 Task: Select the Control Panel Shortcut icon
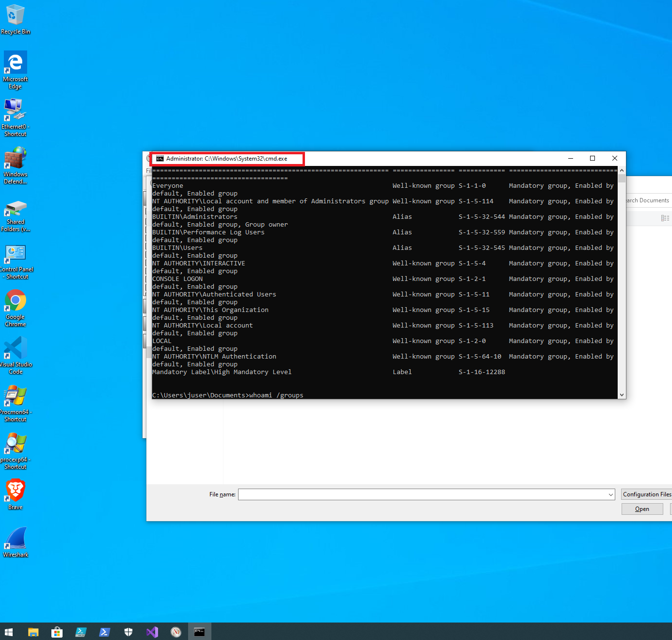pyautogui.click(x=15, y=263)
